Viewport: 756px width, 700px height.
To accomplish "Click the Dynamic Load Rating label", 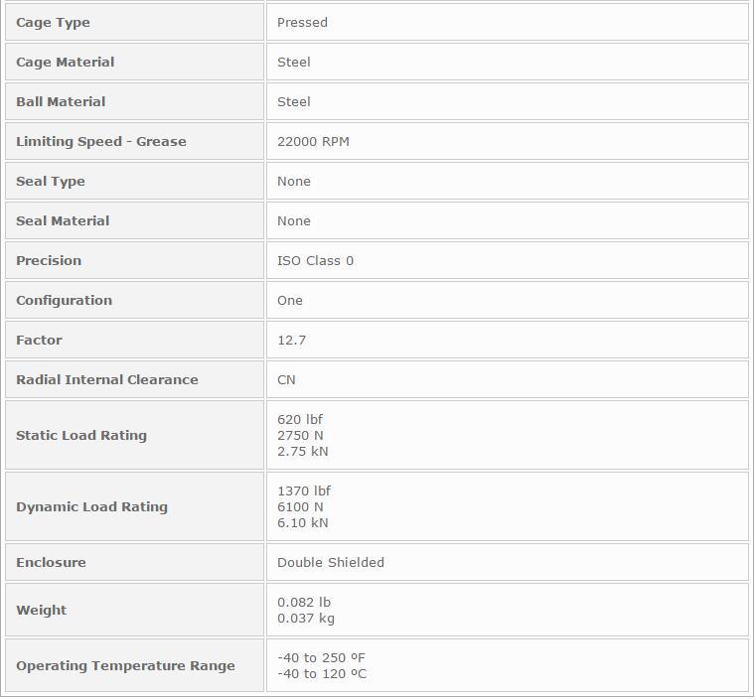I will click(91, 506).
